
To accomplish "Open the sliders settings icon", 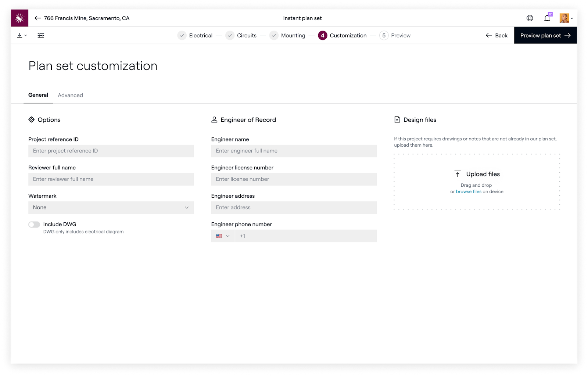I will (41, 35).
